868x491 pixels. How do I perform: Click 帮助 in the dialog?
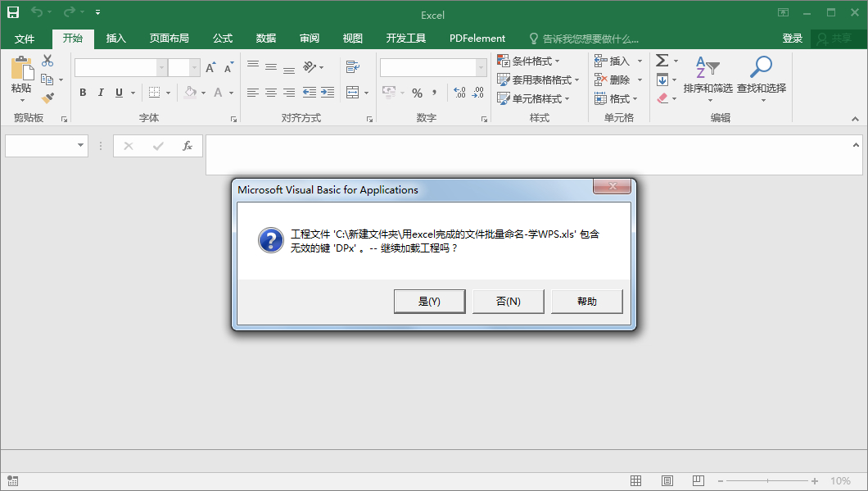click(586, 301)
